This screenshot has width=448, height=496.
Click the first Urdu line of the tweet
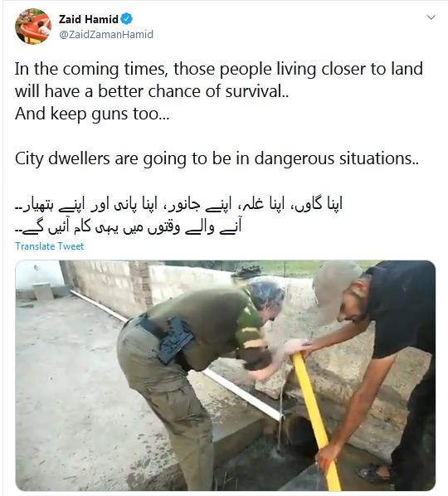point(178,204)
